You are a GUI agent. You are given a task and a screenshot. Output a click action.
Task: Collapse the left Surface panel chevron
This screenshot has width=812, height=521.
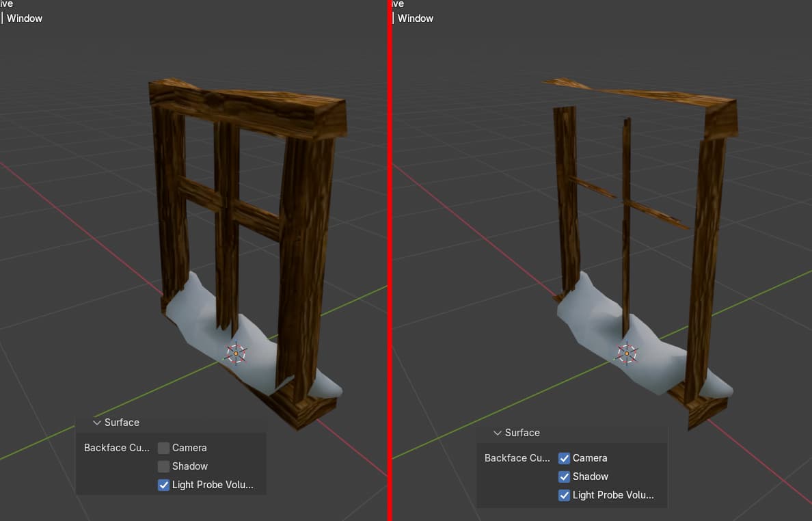click(96, 423)
